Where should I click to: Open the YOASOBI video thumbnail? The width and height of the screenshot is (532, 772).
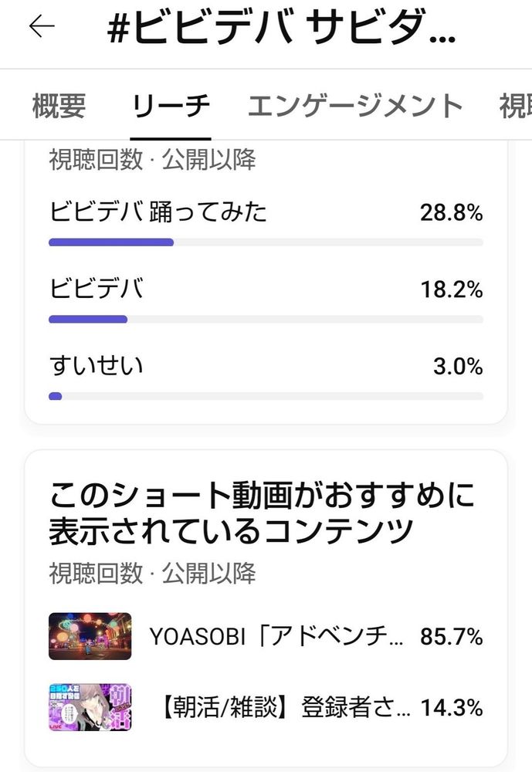click(90, 636)
